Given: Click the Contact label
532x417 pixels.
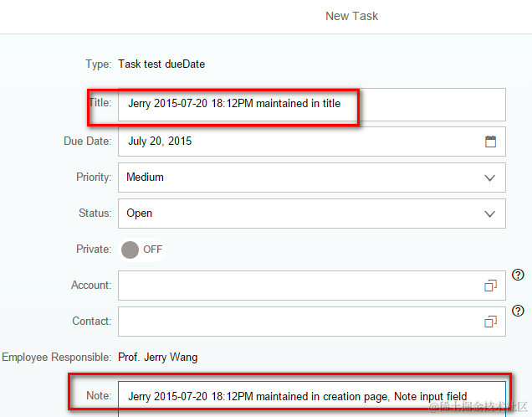Looking at the screenshot, I should (x=92, y=322).
